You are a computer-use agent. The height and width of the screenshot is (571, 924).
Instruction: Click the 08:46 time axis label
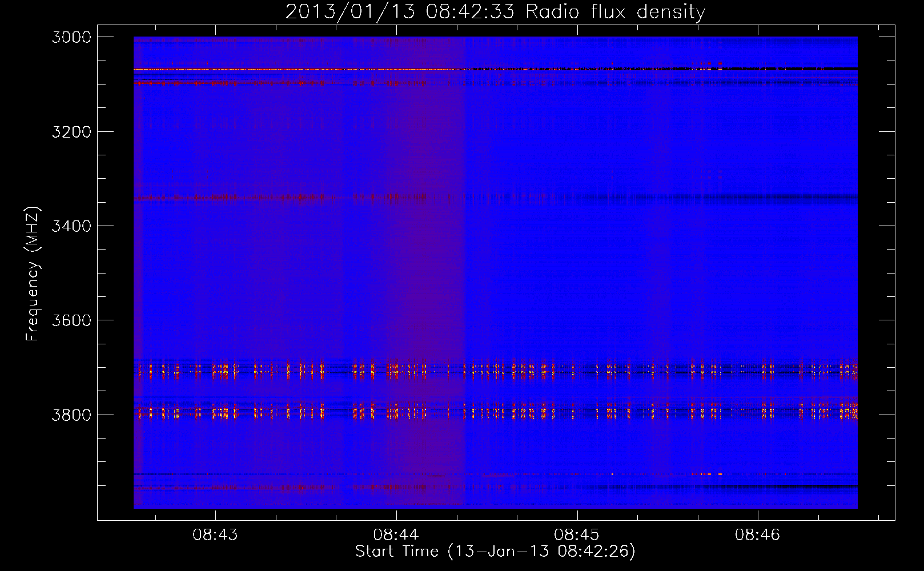click(x=757, y=535)
